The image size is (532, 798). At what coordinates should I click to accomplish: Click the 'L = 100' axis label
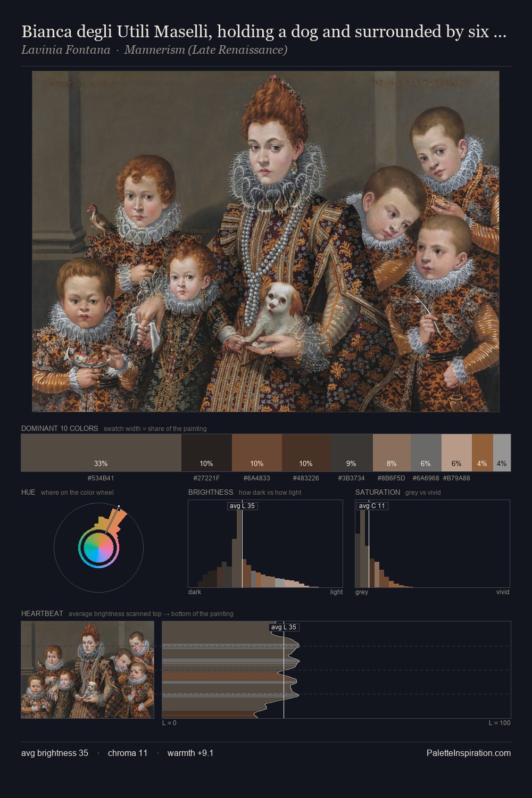500,723
